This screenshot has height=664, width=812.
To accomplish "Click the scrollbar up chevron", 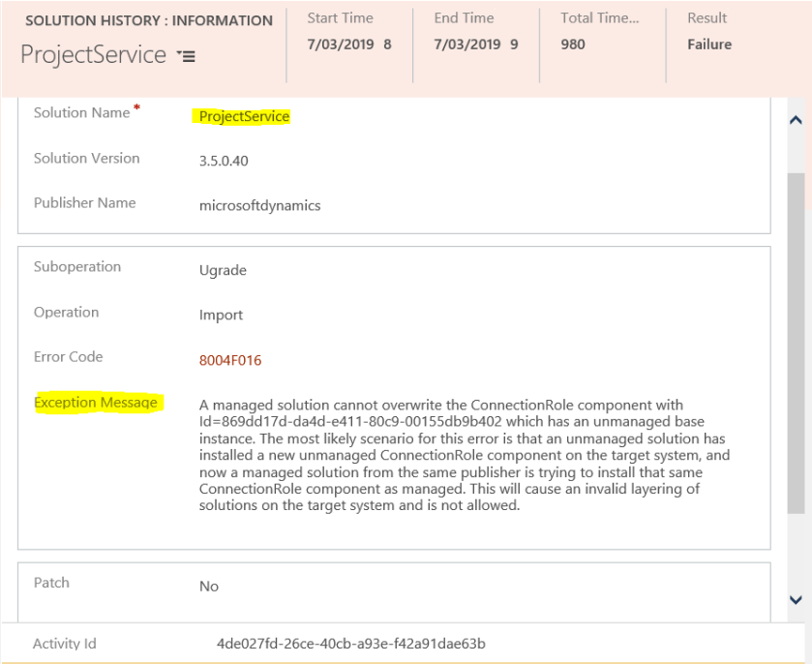I will coord(796,118).
